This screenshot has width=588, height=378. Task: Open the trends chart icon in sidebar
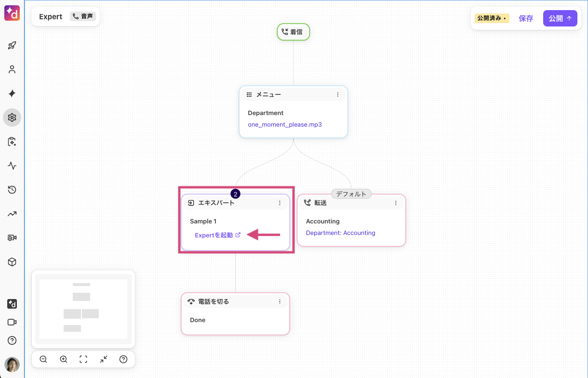12,214
